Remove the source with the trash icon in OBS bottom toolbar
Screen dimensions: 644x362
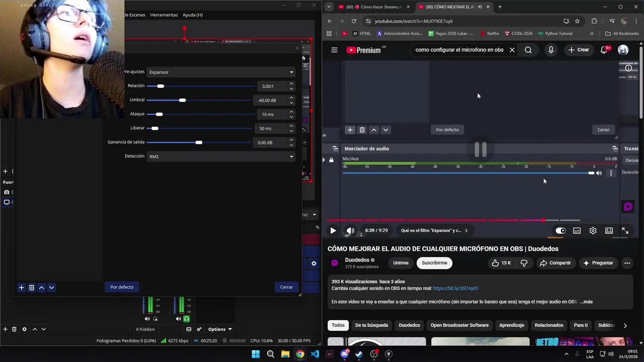point(14,329)
